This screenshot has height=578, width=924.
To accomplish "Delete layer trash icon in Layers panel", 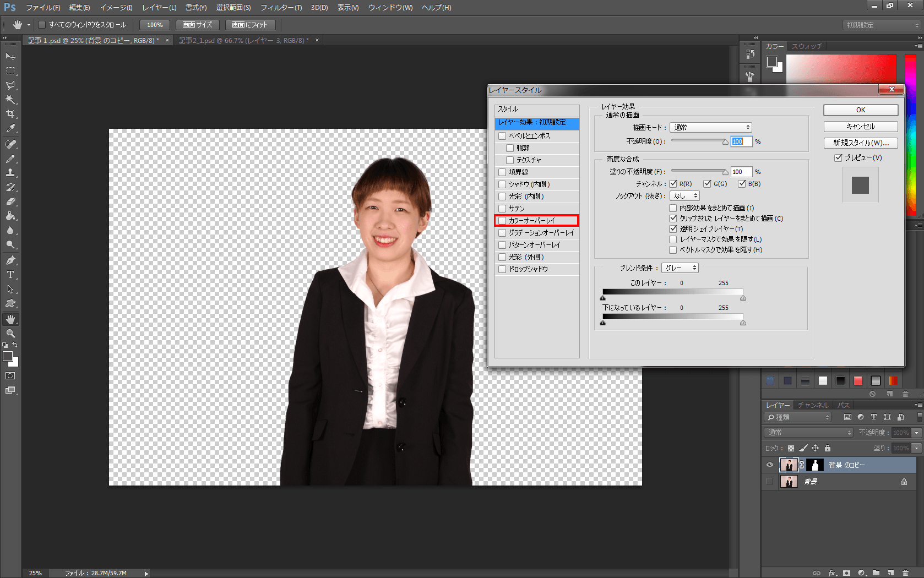I will click(906, 573).
